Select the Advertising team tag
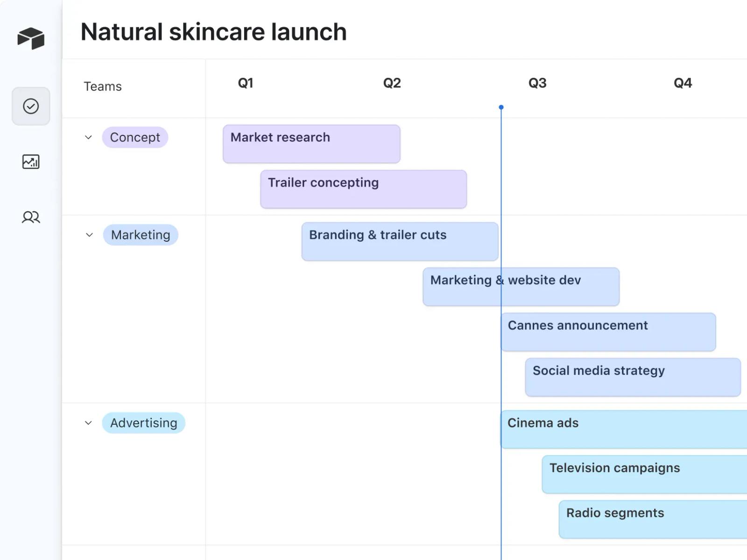The image size is (747, 560). pyautogui.click(x=144, y=423)
